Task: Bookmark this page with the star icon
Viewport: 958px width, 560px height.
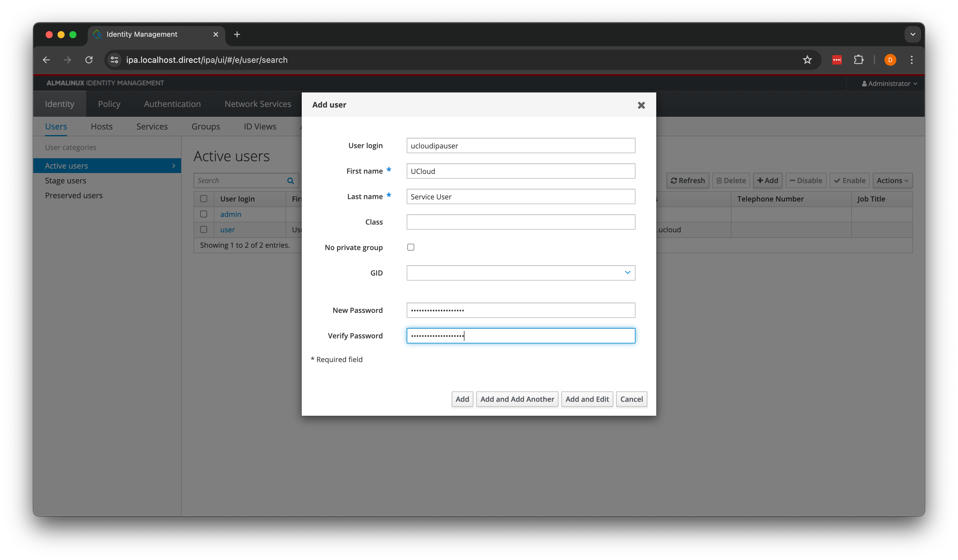Action: pyautogui.click(x=807, y=60)
